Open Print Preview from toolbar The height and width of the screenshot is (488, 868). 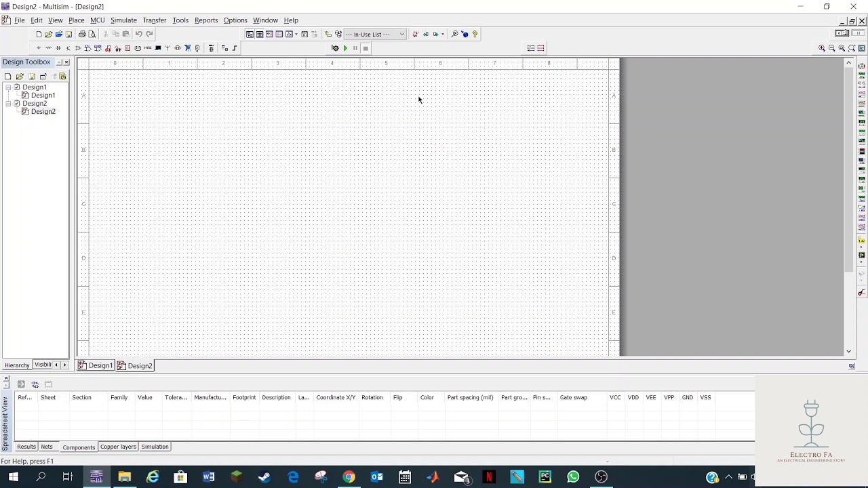click(x=92, y=34)
